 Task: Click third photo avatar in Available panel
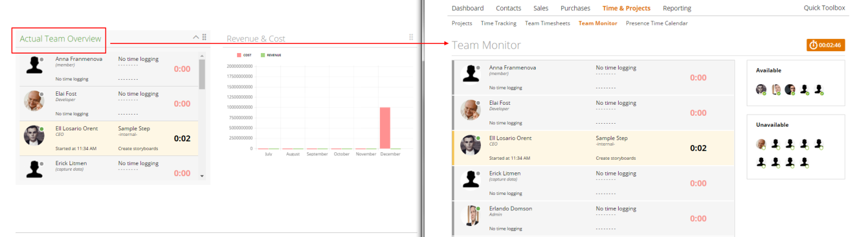click(x=790, y=90)
